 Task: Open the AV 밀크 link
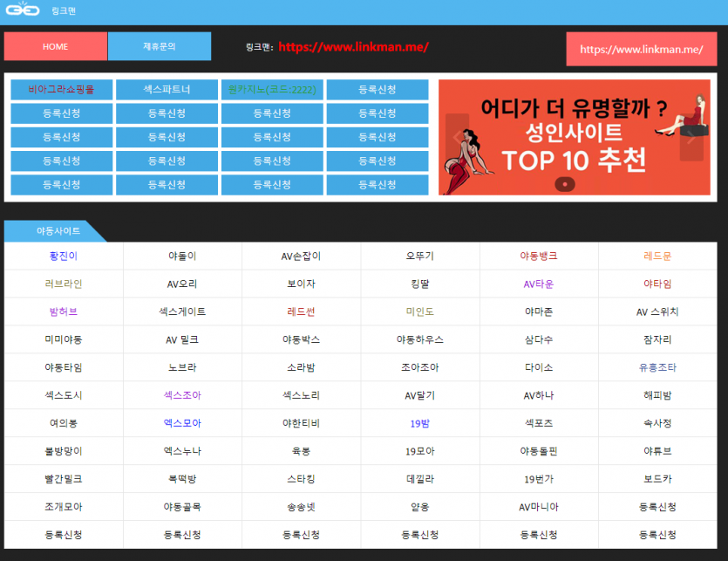click(x=182, y=339)
